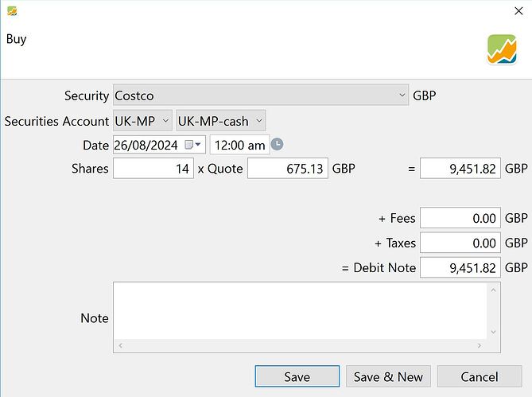Click the '= Debit Note' label

[379, 268]
